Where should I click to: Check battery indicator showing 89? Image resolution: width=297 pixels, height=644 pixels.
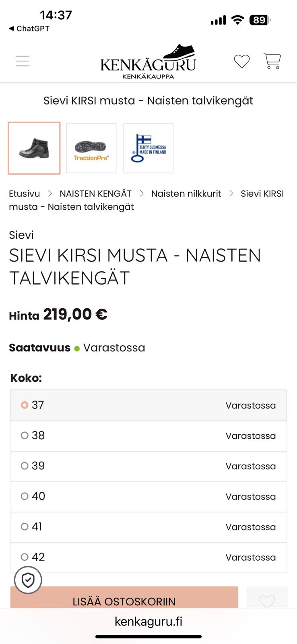coord(260,19)
